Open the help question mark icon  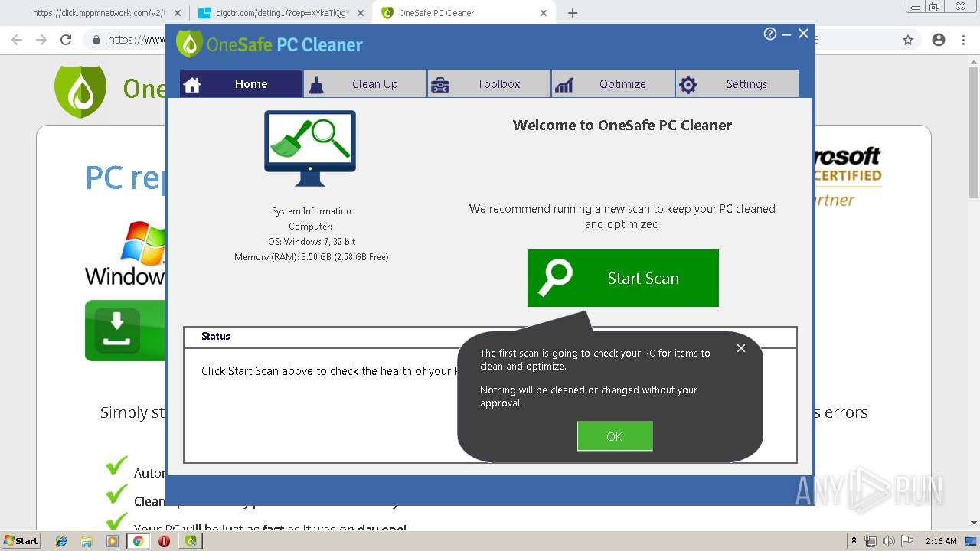(x=770, y=34)
